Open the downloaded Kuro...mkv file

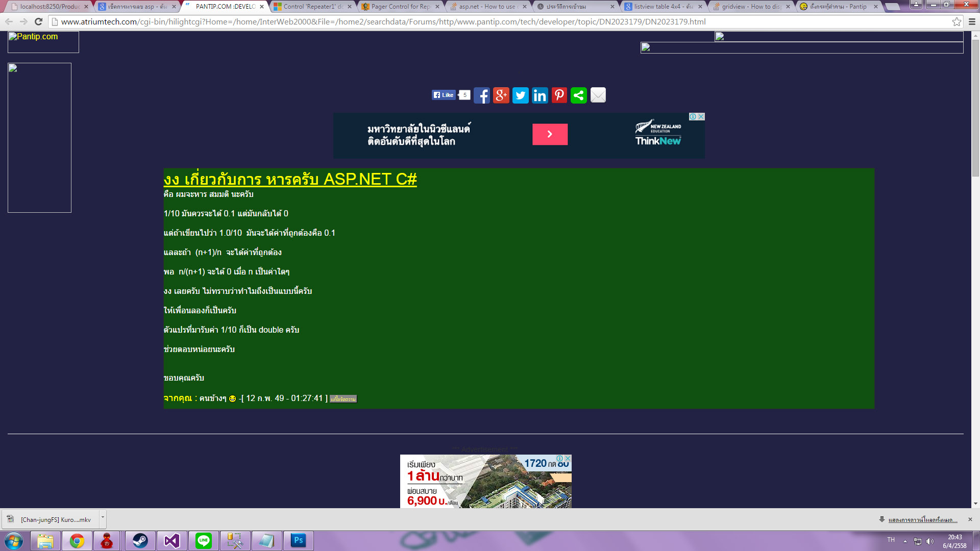(x=50, y=519)
